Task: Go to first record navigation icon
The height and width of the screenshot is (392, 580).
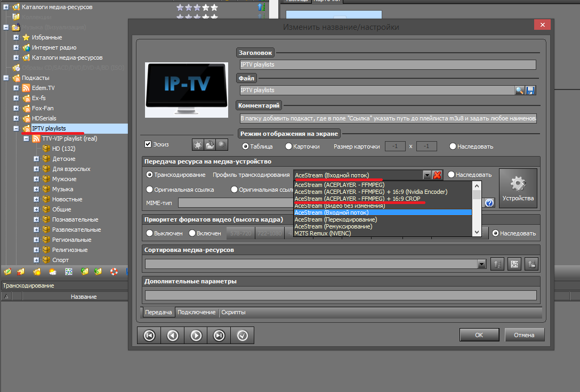Action: 149,336
